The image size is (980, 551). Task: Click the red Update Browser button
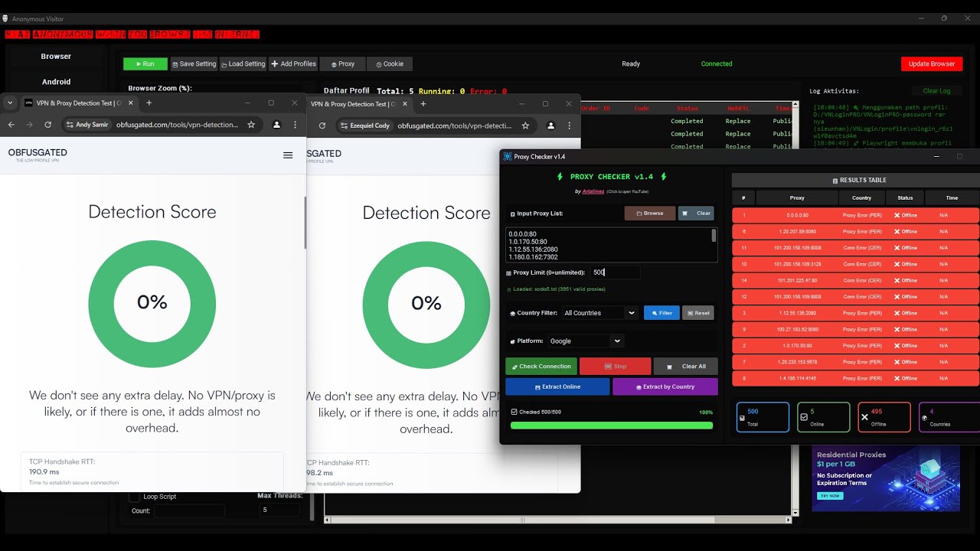click(x=932, y=64)
